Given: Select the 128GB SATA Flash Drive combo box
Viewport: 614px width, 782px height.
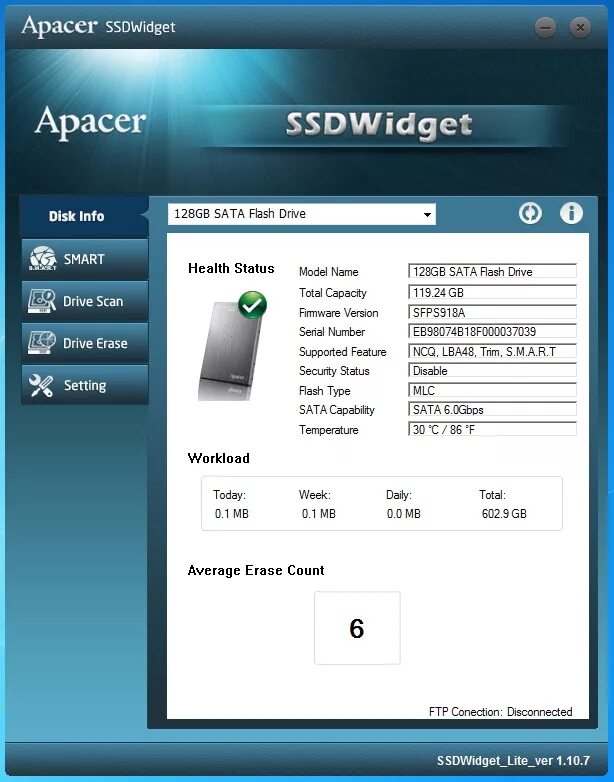Looking at the screenshot, I should click(x=301, y=214).
